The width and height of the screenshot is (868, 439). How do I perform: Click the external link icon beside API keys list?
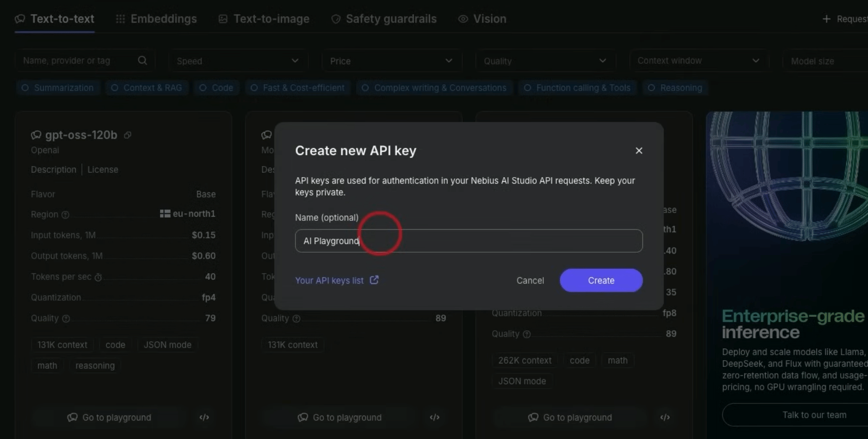coord(374,280)
